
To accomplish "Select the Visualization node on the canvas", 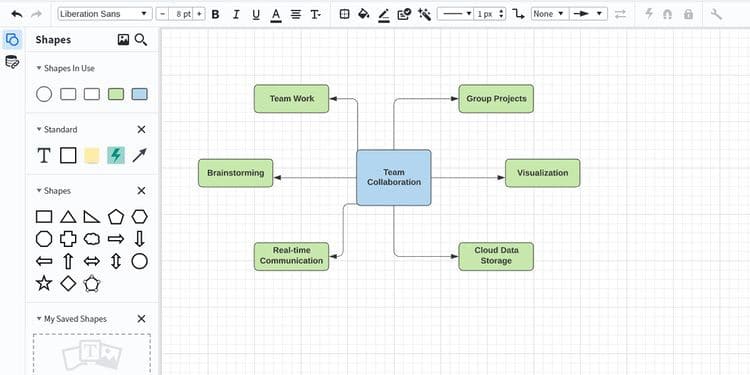I will [x=542, y=173].
